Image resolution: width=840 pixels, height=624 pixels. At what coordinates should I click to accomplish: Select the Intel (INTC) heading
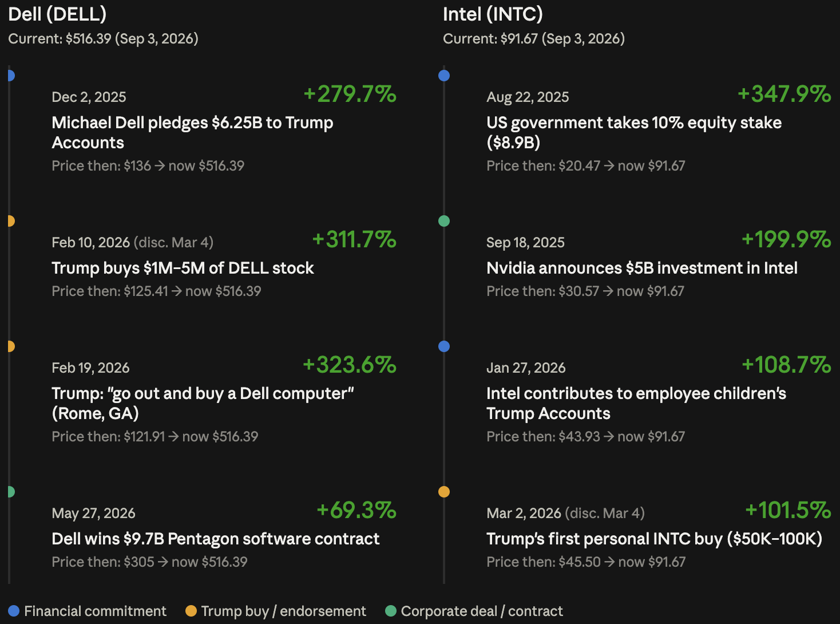[x=493, y=14]
